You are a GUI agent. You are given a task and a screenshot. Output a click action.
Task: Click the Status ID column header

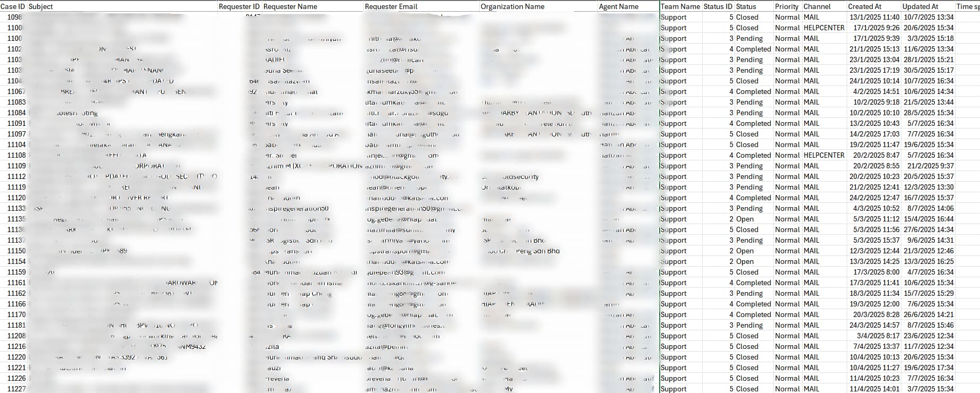coord(718,6)
